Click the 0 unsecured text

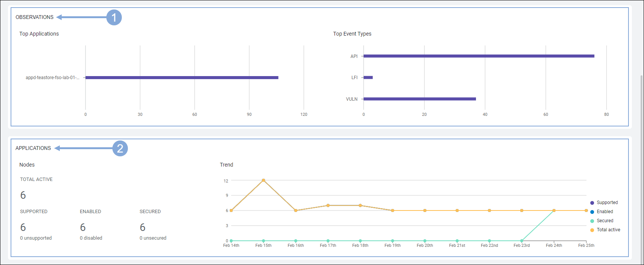[x=153, y=238]
